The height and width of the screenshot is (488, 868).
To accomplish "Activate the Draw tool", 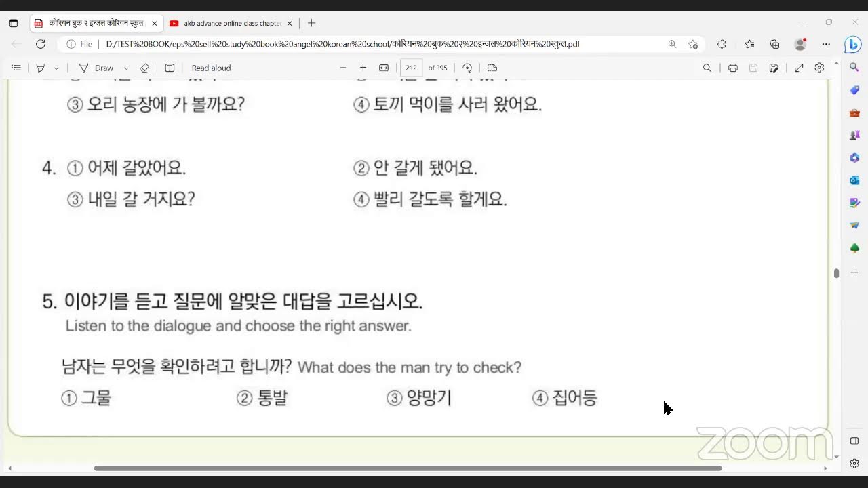I will 96,68.
